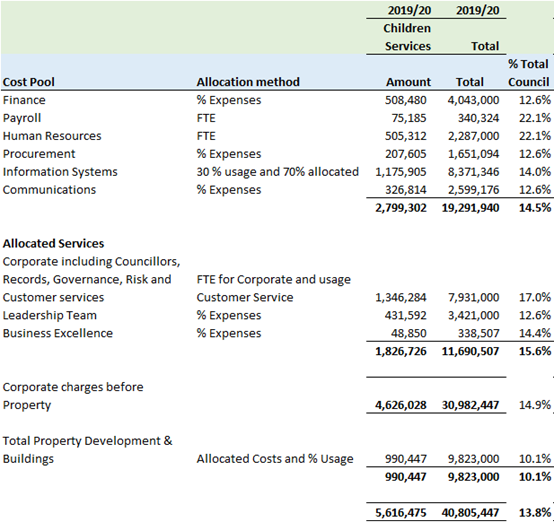554x522 pixels.
Task: Click Business Excellence total 338,507
Action: 479,333
